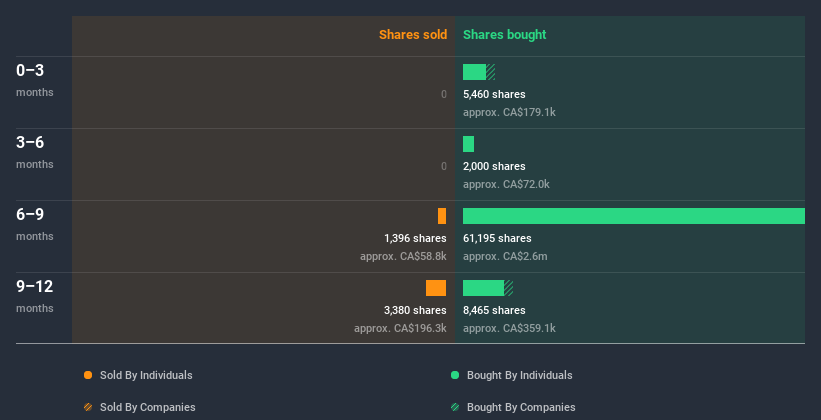Click the 61,195 shares value text
Image resolution: width=821 pixels, height=420 pixels.
tap(497, 238)
